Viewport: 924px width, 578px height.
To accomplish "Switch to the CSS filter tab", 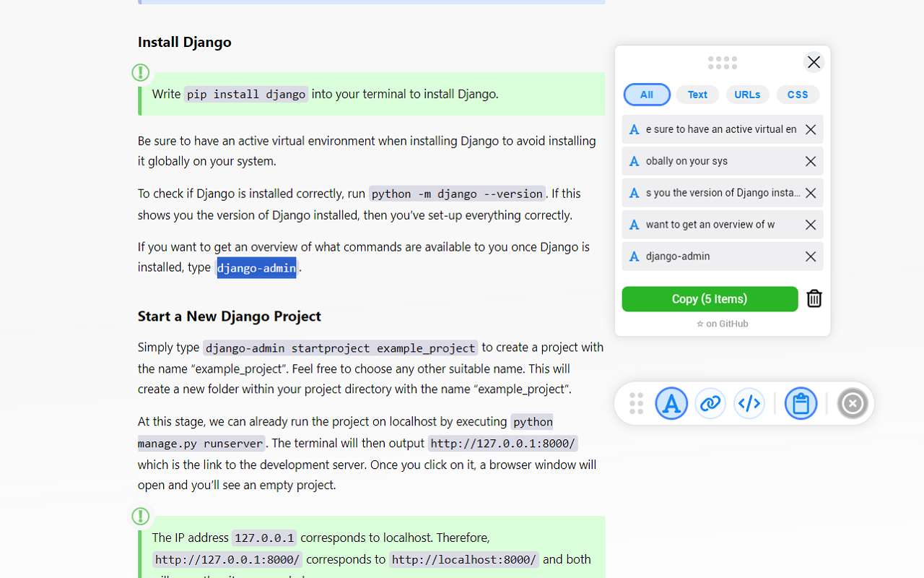I will pos(798,95).
